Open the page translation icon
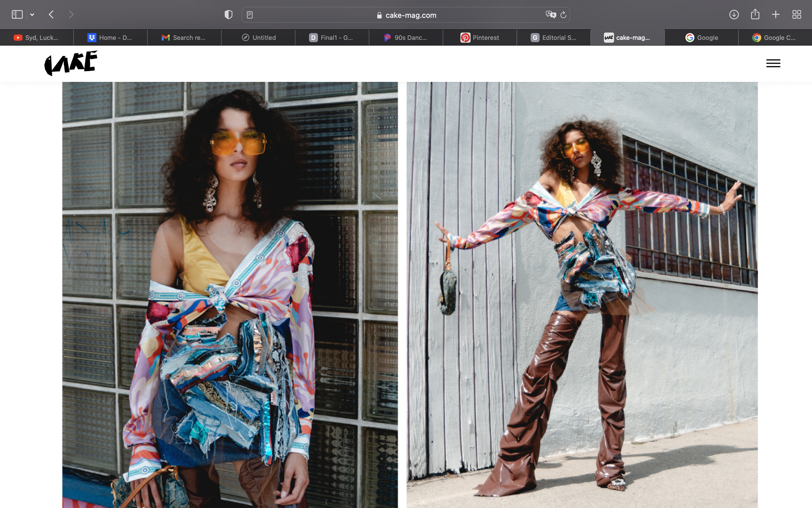 click(551, 14)
